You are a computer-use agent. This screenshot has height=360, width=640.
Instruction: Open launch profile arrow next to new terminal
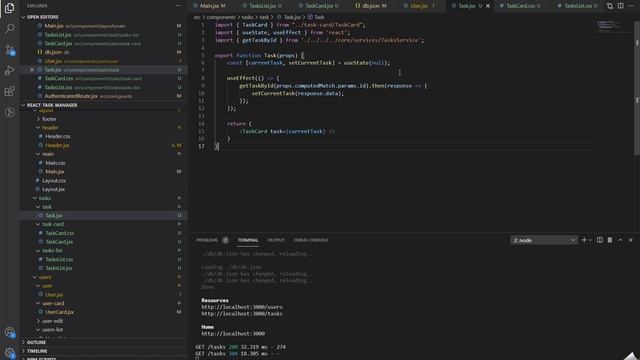[590, 240]
